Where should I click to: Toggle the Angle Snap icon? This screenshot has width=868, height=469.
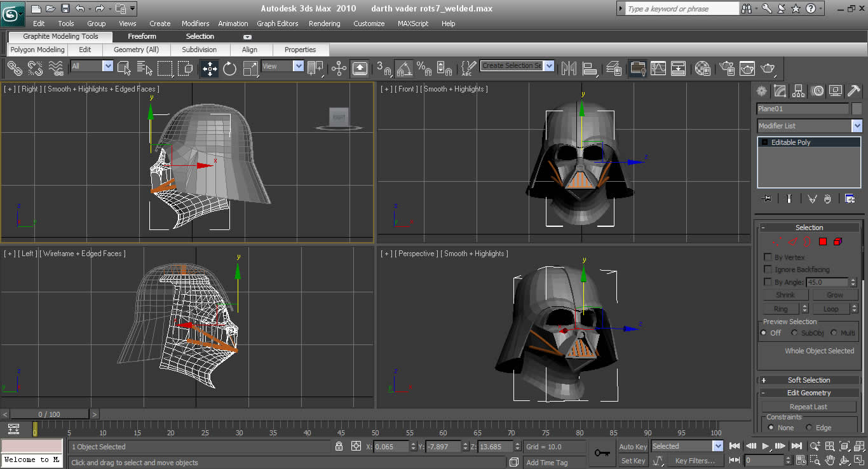point(404,67)
